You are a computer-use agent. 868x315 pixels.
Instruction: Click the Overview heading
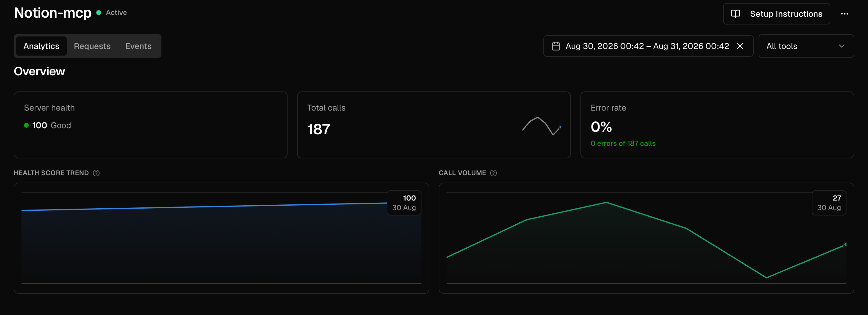39,71
